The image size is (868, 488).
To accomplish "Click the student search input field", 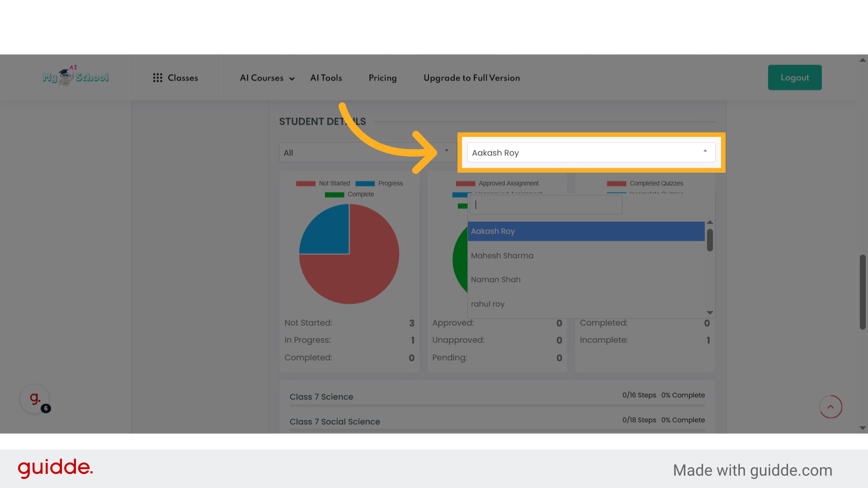I will click(546, 205).
